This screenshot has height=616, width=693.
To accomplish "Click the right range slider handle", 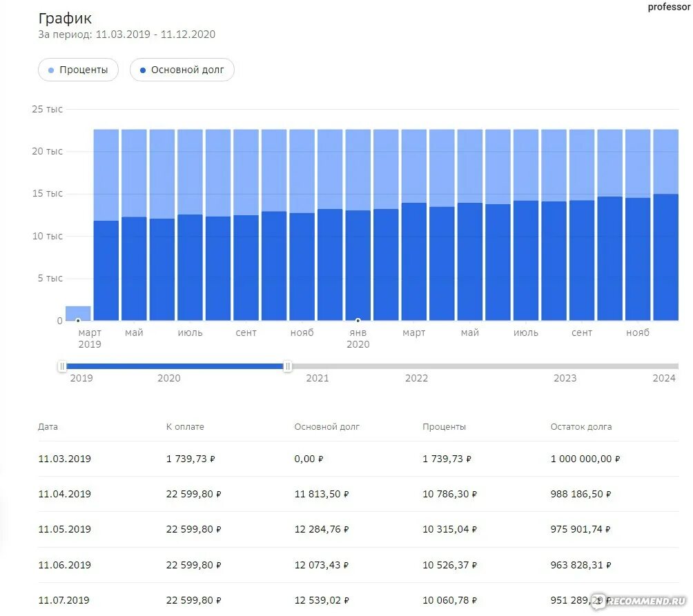I will click(287, 366).
